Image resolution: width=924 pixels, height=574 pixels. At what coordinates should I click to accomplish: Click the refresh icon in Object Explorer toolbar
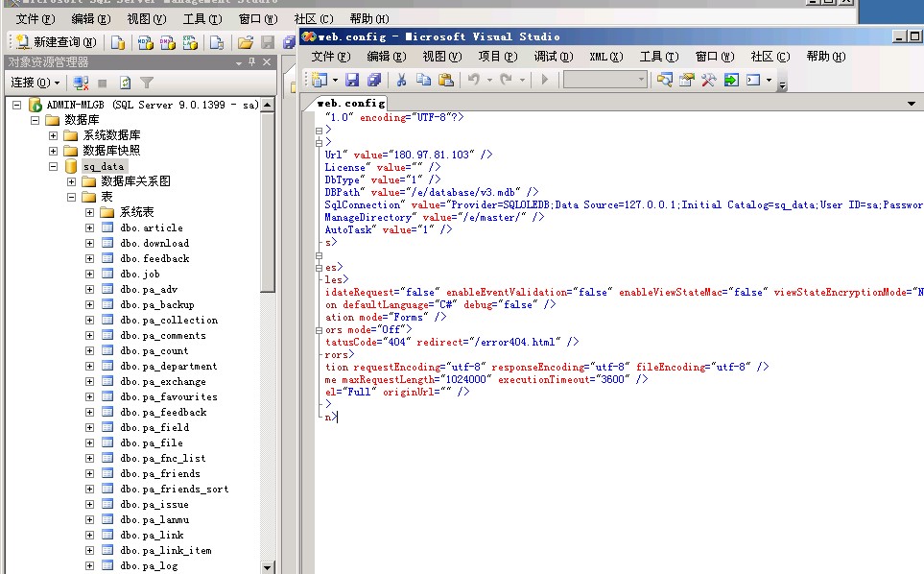(125, 84)
